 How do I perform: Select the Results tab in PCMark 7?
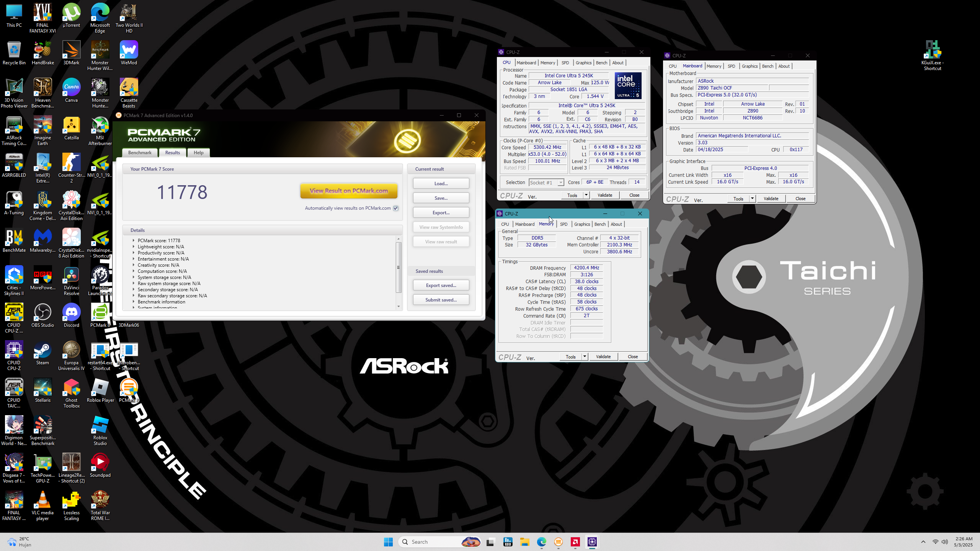(173, 153)
